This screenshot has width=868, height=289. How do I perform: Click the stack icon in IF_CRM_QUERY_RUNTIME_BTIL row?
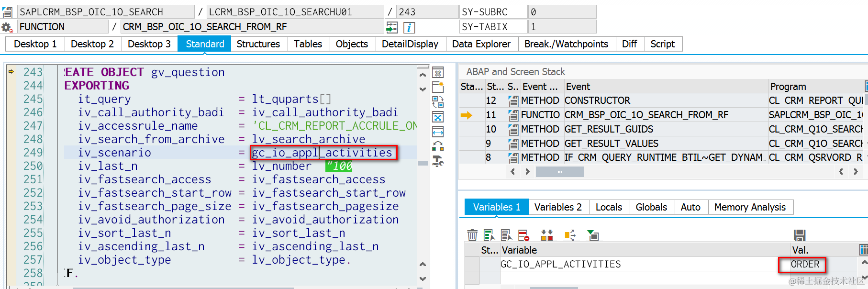click(x=513, y=158)
